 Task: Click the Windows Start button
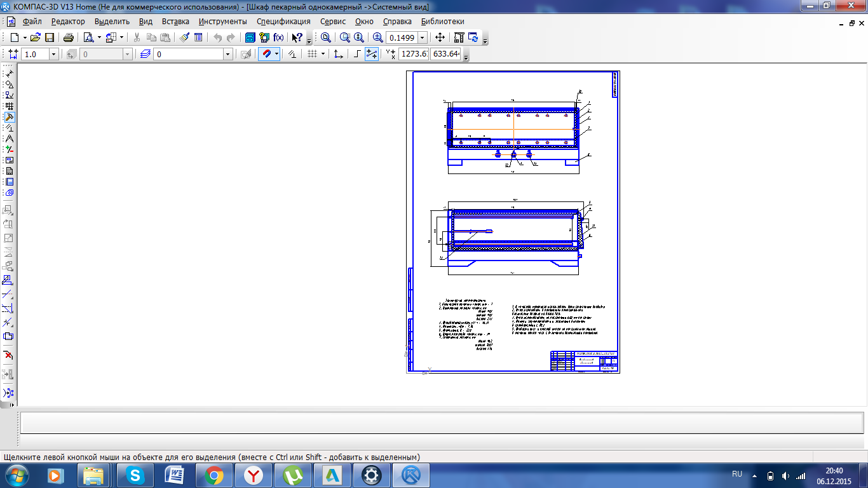point(17,475)
